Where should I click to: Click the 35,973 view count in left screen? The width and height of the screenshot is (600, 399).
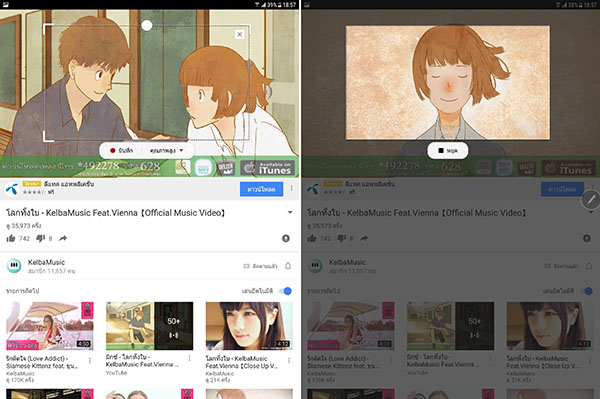pos(24,226)
